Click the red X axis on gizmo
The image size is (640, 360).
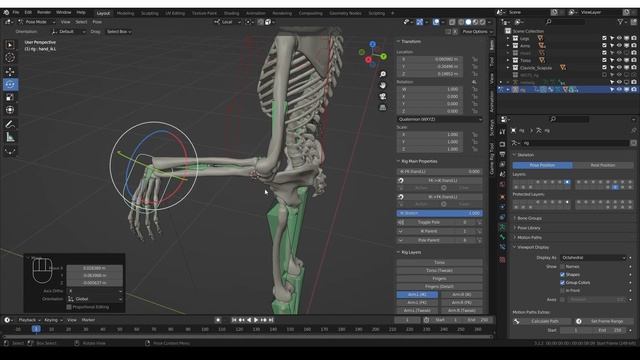368,60
